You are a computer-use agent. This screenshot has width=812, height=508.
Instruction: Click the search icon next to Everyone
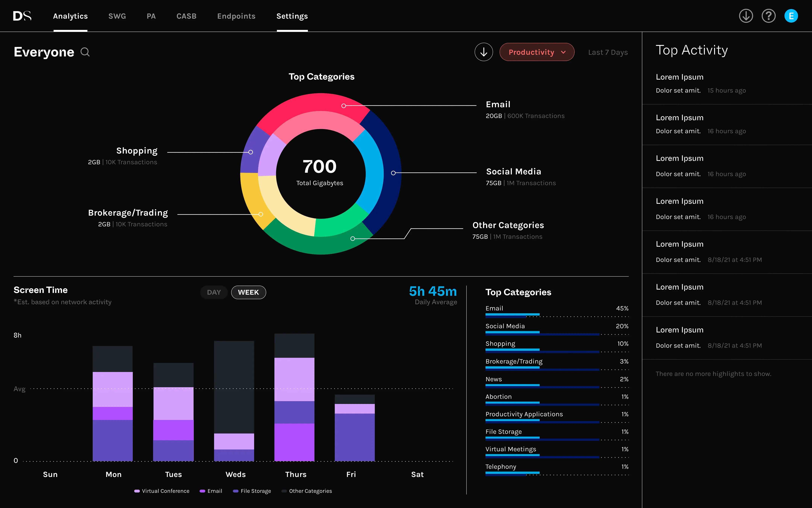[x=85, y=52]
